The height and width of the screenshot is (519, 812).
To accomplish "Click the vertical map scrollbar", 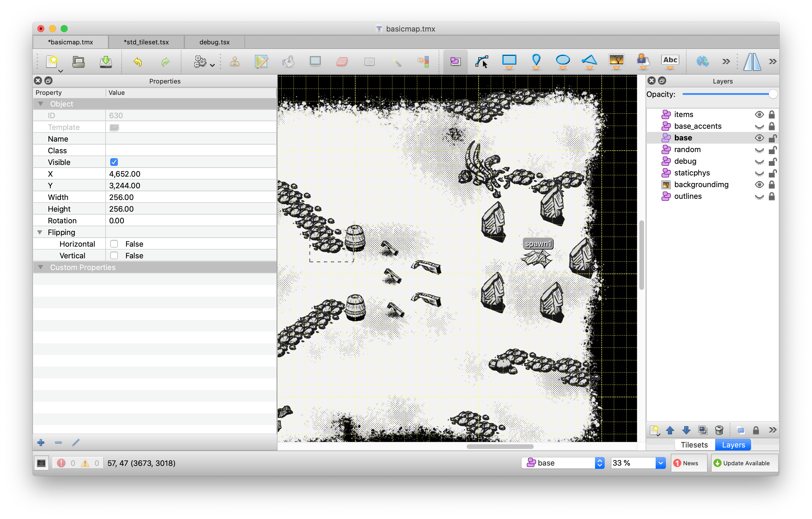I will [x=641, y=255].
